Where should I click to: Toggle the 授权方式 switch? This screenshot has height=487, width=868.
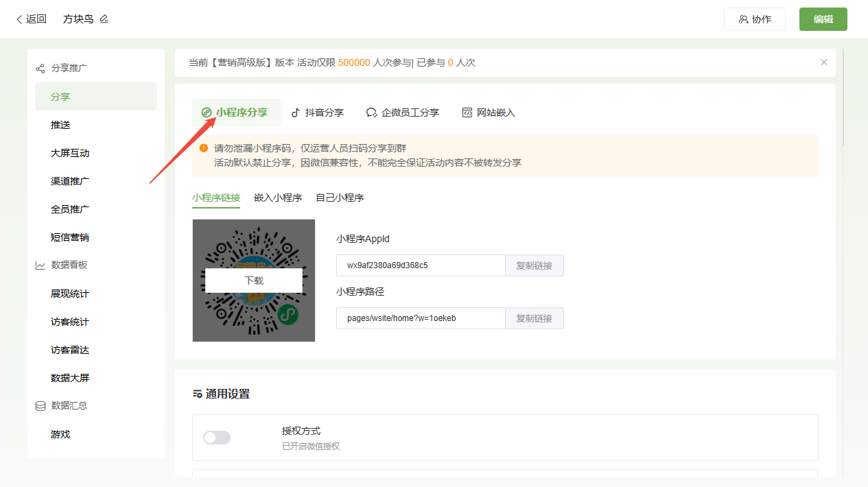(x=217, y=438)
